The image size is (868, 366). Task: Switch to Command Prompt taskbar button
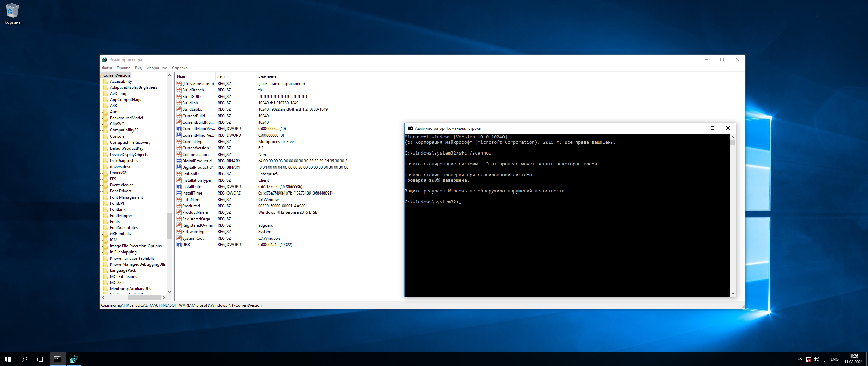click(x=57, y=359)
